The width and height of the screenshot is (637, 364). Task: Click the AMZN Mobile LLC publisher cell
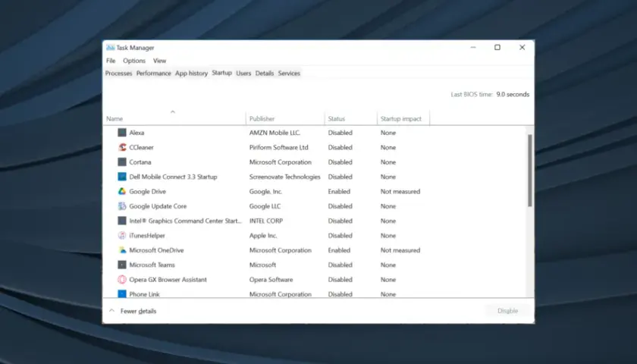click(x=275, y=133)
